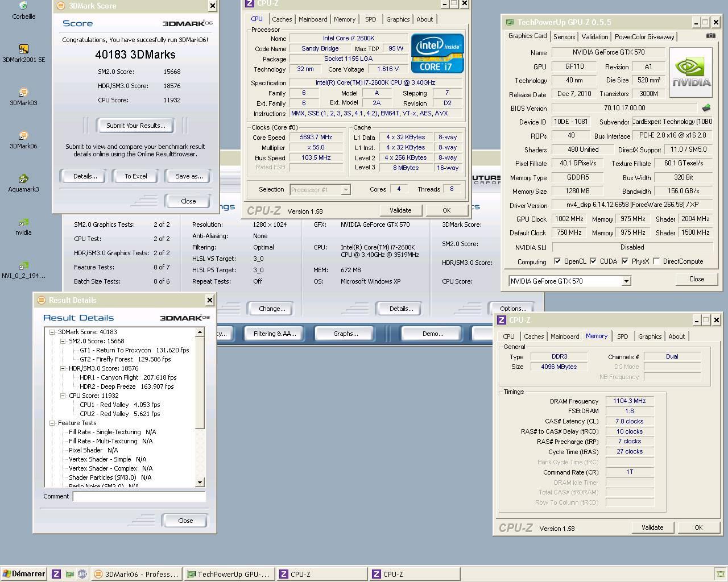Select CPU2 - Red Valley tree row
This screenshot has width=728, height=582.
120,414
